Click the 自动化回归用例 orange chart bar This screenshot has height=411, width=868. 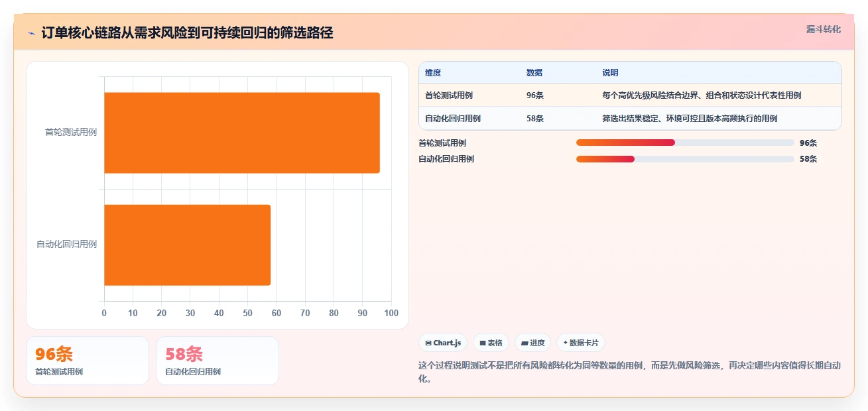(x=188, y=245)
